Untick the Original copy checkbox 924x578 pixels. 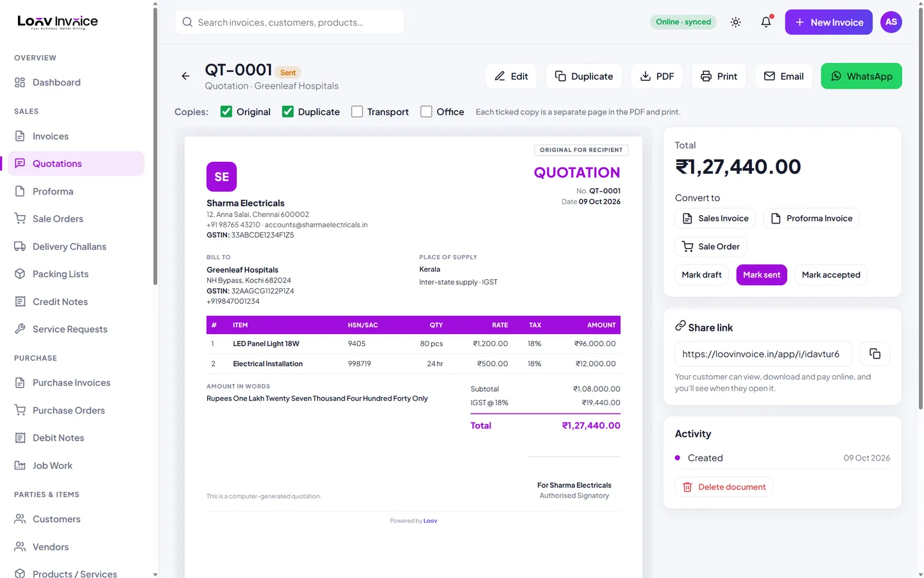[x=226, y=112]
